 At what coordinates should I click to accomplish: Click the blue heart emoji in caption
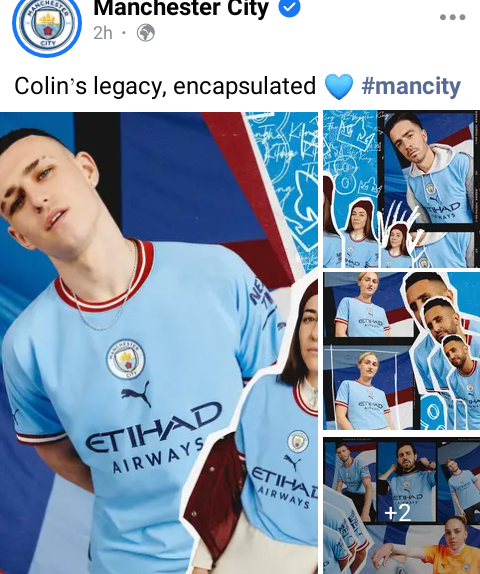(339, 86)
